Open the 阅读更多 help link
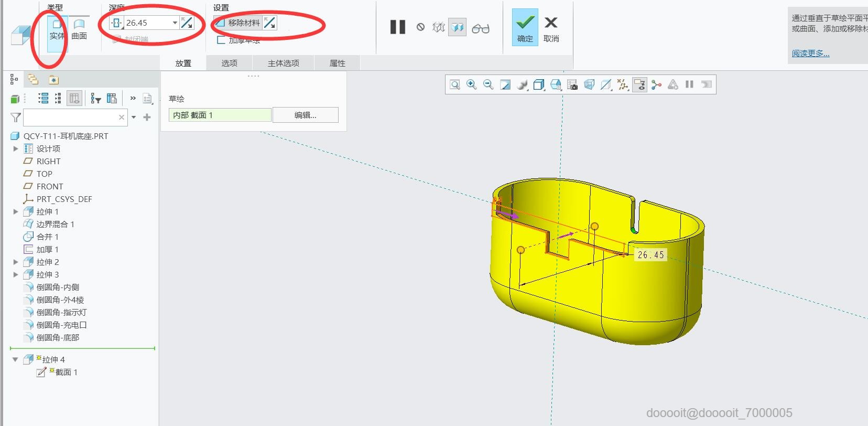868x426 pixels. coord(810,53)
